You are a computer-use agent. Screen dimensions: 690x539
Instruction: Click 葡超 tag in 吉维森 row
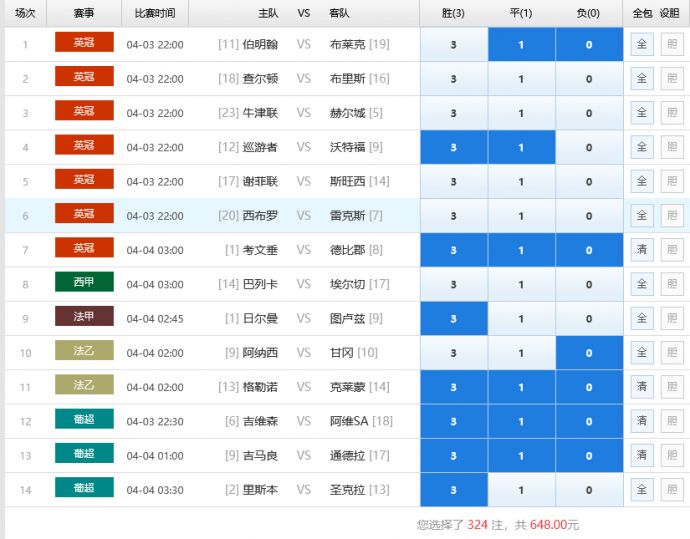point(84,420)
